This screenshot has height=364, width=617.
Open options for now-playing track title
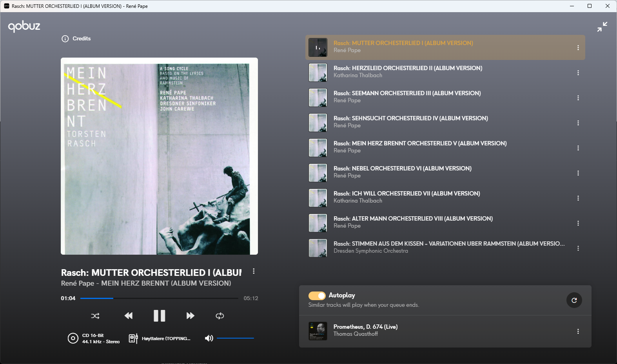pos(254,271)
